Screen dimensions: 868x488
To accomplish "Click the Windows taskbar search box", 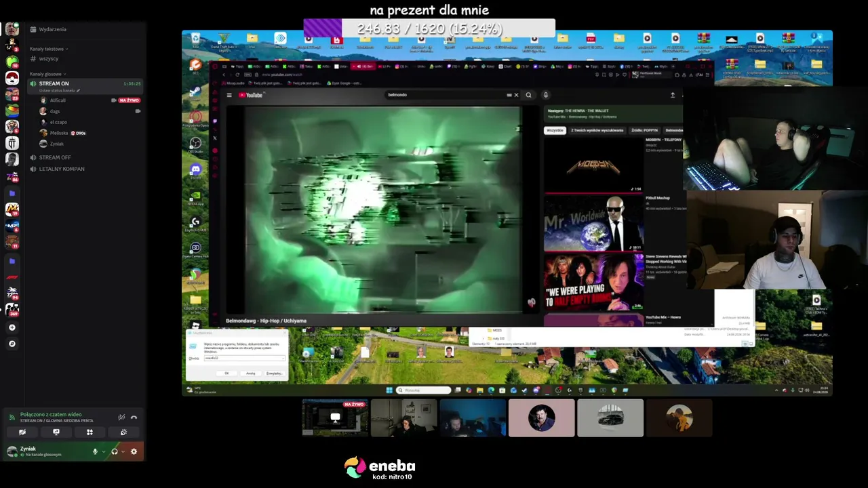I will (x=424, y=390).
